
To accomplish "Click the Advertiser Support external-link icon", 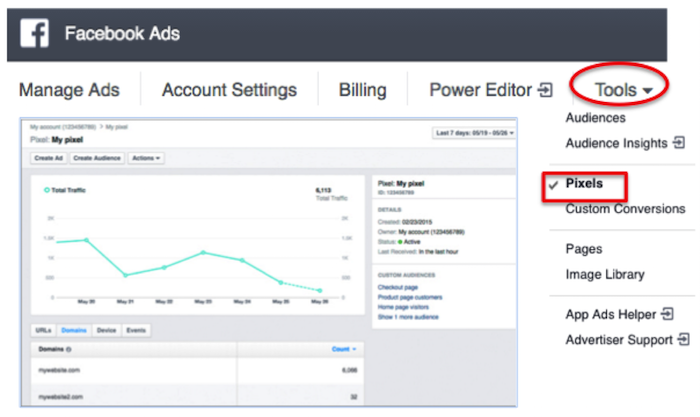I will click(683, 339).
